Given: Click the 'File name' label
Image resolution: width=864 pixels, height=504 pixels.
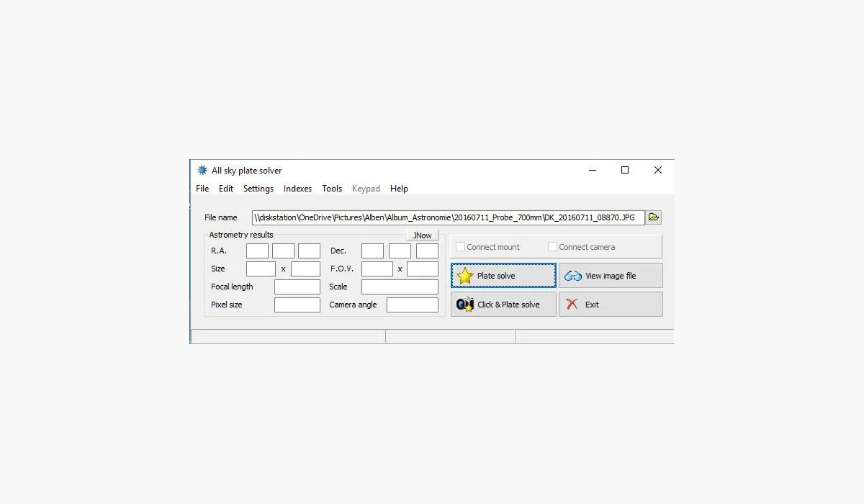Looking at the screenshot, I should [x=221, y=217].
